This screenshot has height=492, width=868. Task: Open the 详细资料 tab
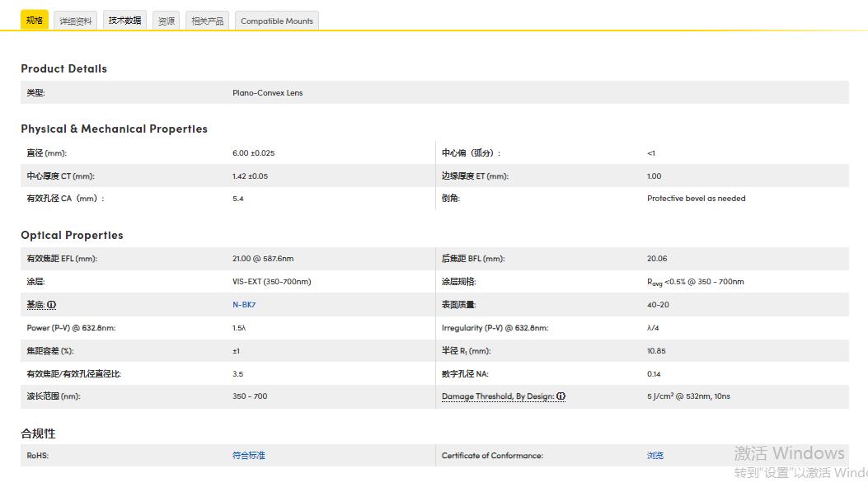pos(76,21)
